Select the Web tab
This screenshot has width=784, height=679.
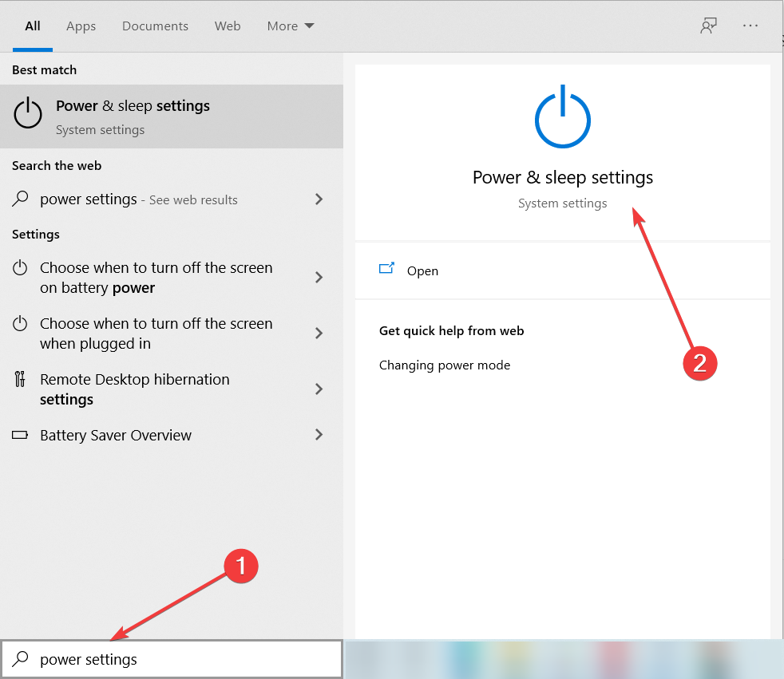pos(228,26)
